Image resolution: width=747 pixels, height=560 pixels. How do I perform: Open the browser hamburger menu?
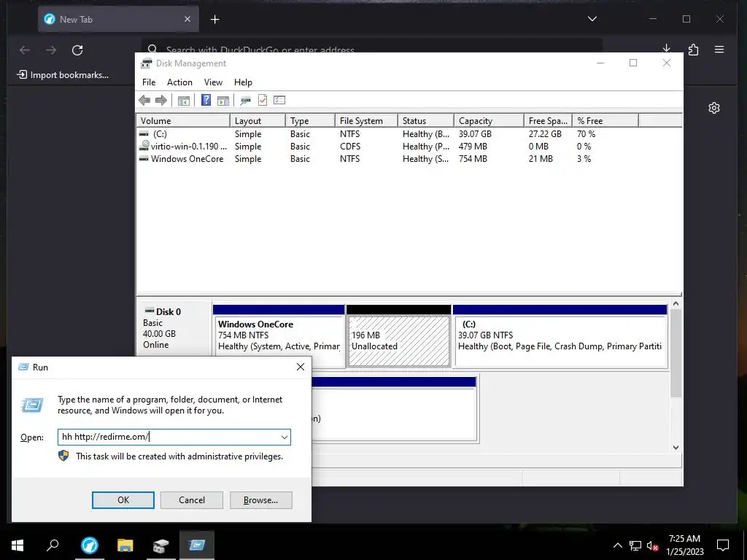(x=719, y=50)
